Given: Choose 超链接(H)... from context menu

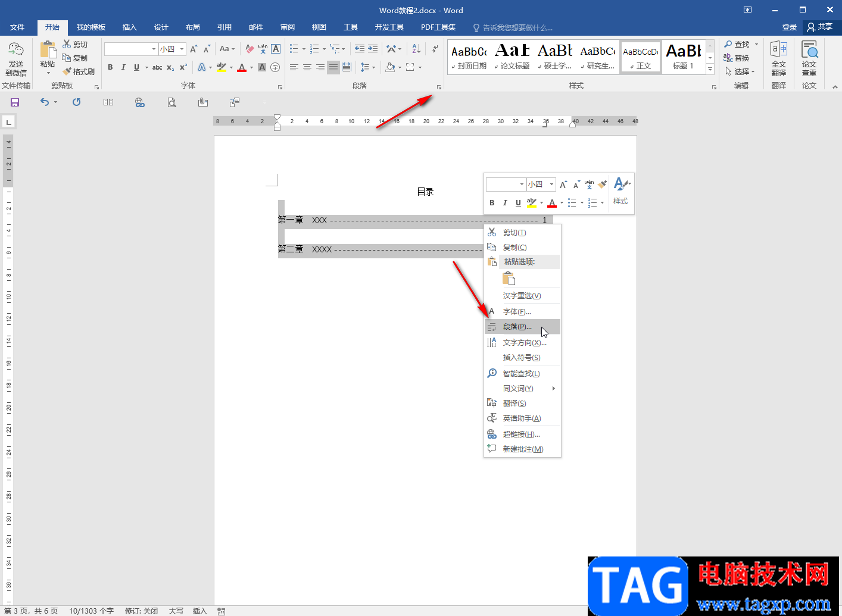Looking at the screenshot, I should tap(522, 434).
